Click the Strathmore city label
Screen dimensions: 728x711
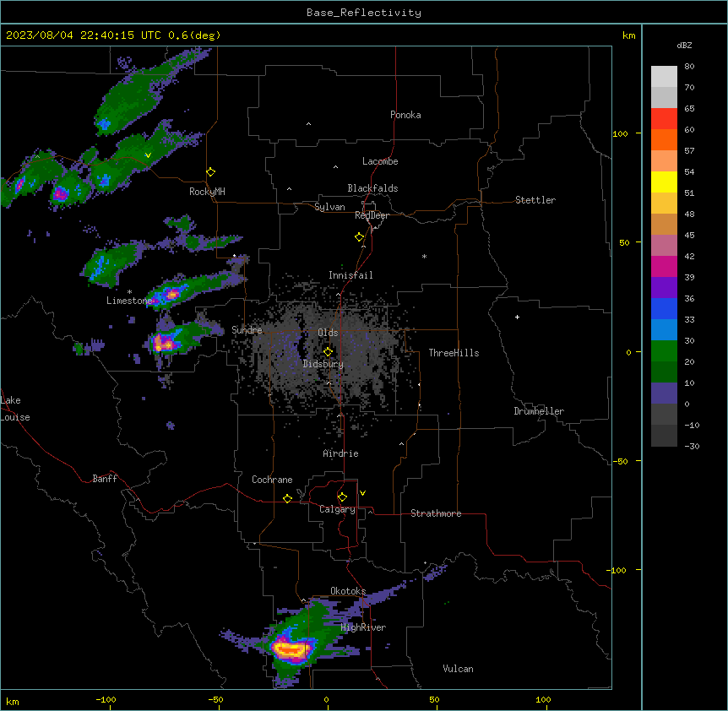click(x=436, y=513)
